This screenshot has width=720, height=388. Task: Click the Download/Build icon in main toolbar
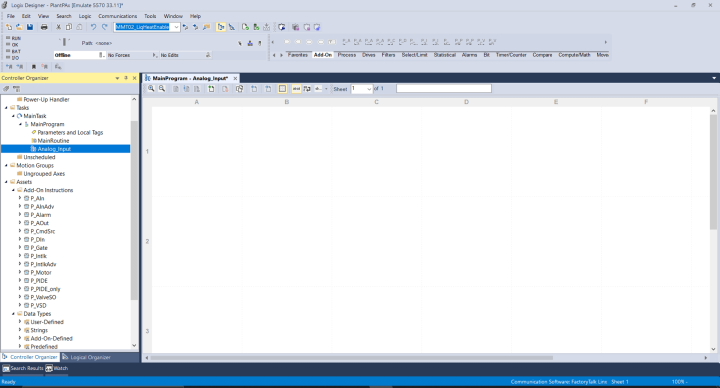(x=266, y=27)
